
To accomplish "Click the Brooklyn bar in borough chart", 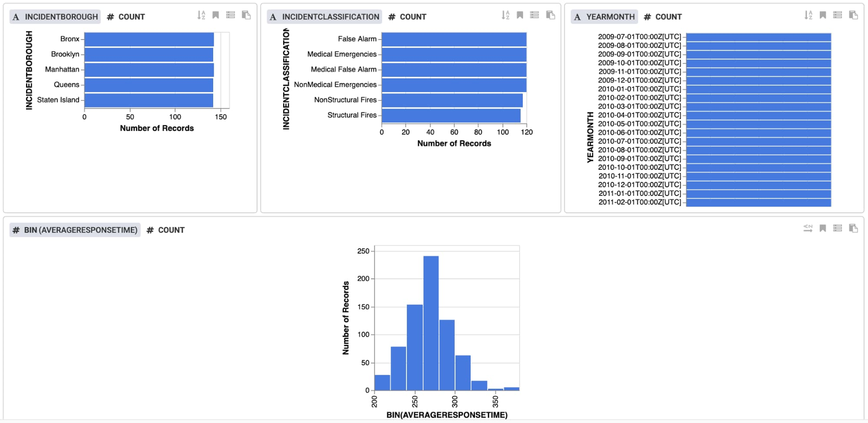I will [x=149, y=55].
